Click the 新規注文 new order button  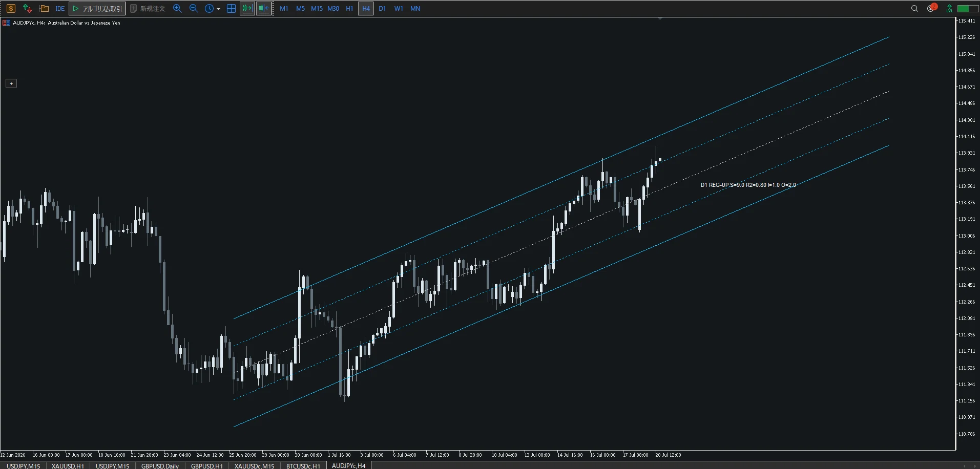coord(147,8)
